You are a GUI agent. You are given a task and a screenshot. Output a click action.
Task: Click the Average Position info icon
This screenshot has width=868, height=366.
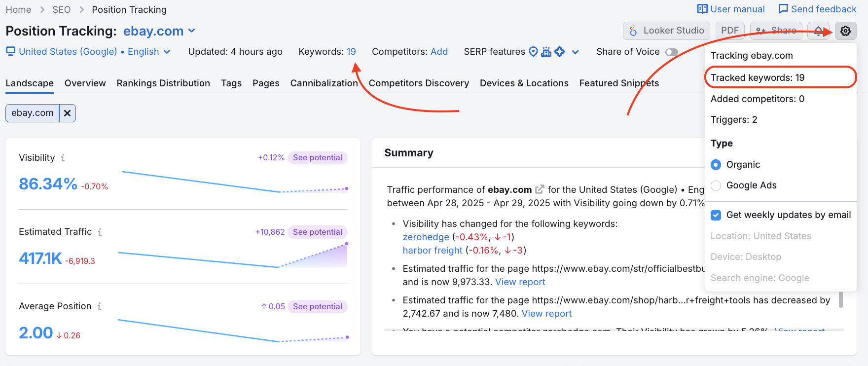pyautogui.click(x=99, y=306)
